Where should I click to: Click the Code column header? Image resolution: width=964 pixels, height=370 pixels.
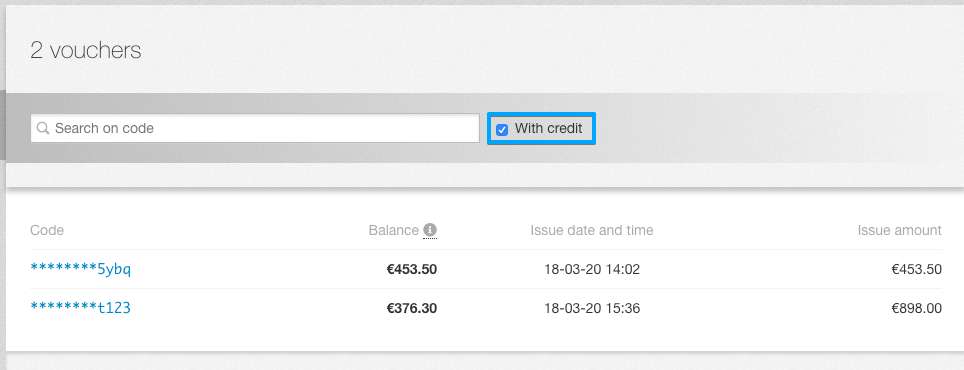click(47, 230)
